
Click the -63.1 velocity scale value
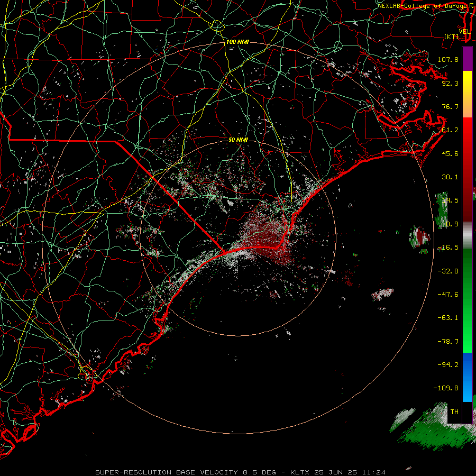pos(448,317)
